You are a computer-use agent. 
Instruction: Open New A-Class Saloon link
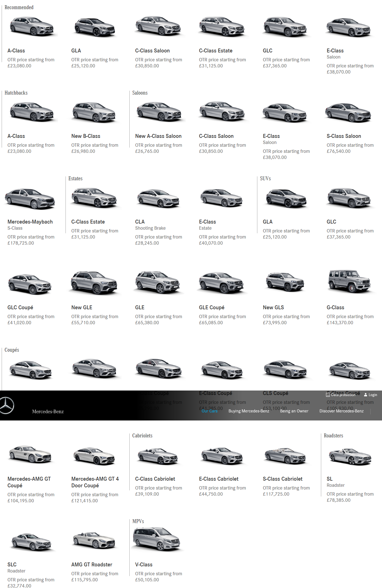[x=158, y=136]
